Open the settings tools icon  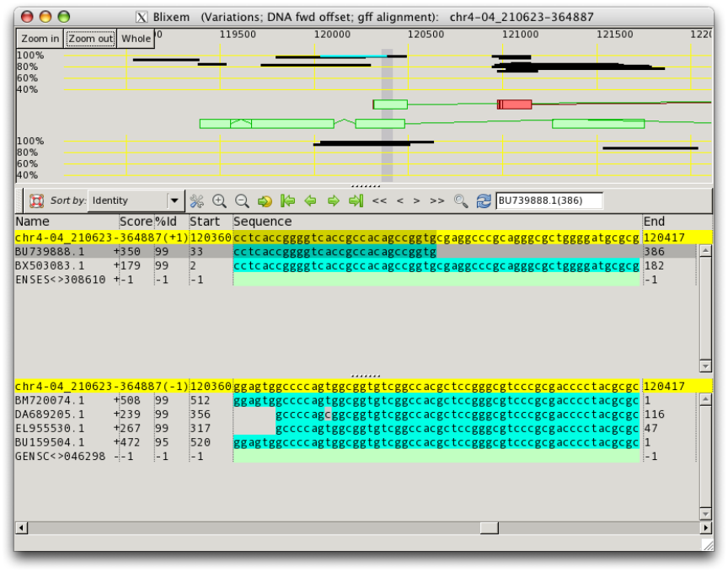[x=197, y=201]
